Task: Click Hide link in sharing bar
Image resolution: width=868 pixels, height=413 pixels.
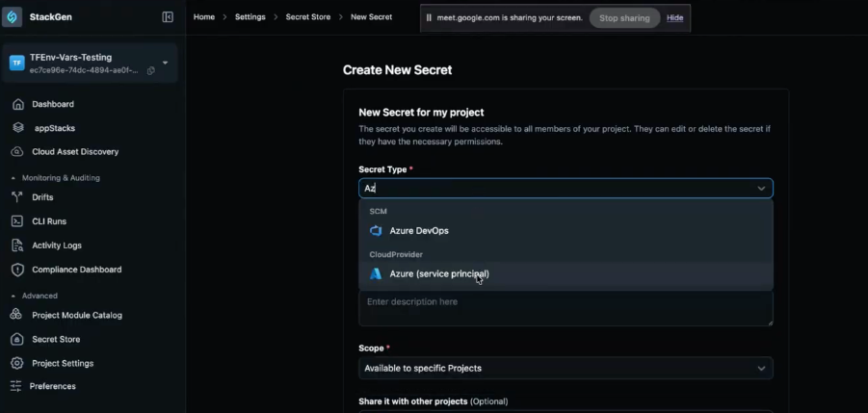Action: click(x=674, y=17)
